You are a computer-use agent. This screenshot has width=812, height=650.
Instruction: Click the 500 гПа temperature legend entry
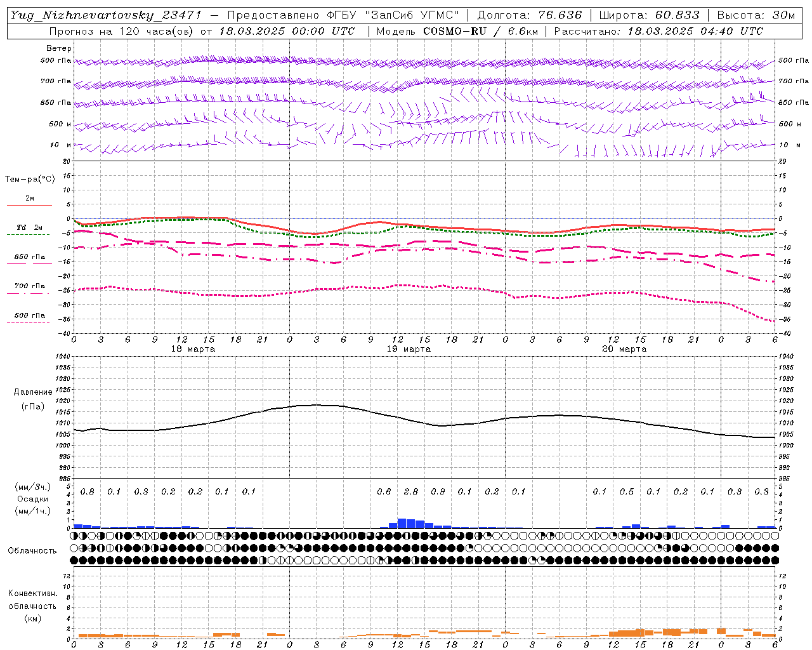pyautogui.click(x=29, y=315)
